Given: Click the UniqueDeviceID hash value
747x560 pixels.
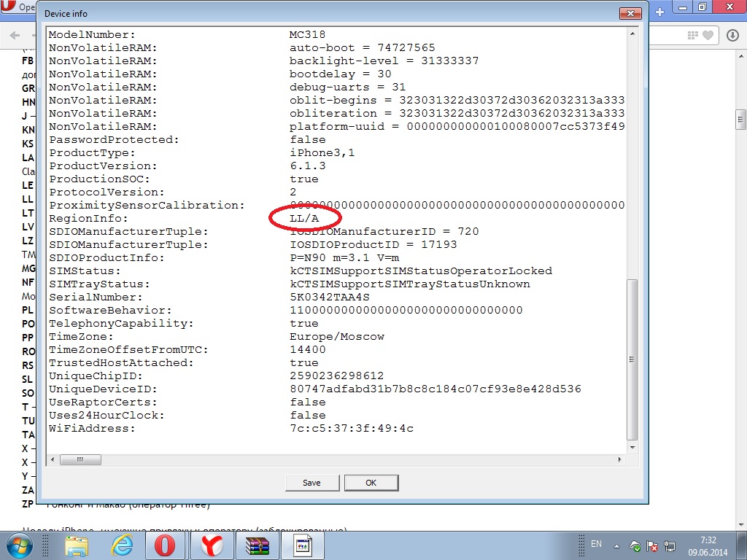Looking at the screenshot, I should [436, 389].
